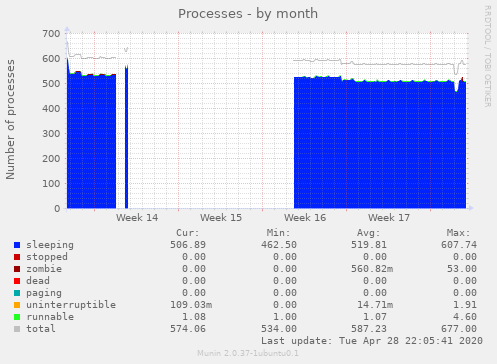Viewport: 497px width, 364px height.
Task: Click the 'total' legend label
Action: coord(41,329)
